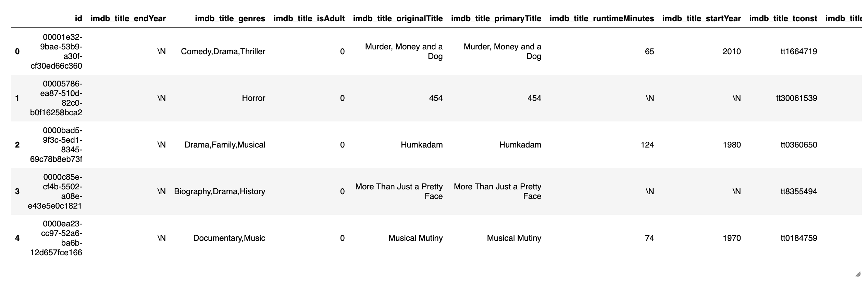Click the imdb_title_tconst column header
The height and width of the screenshot is (282, 868).
pyautogui.click(x=783, y=19)
